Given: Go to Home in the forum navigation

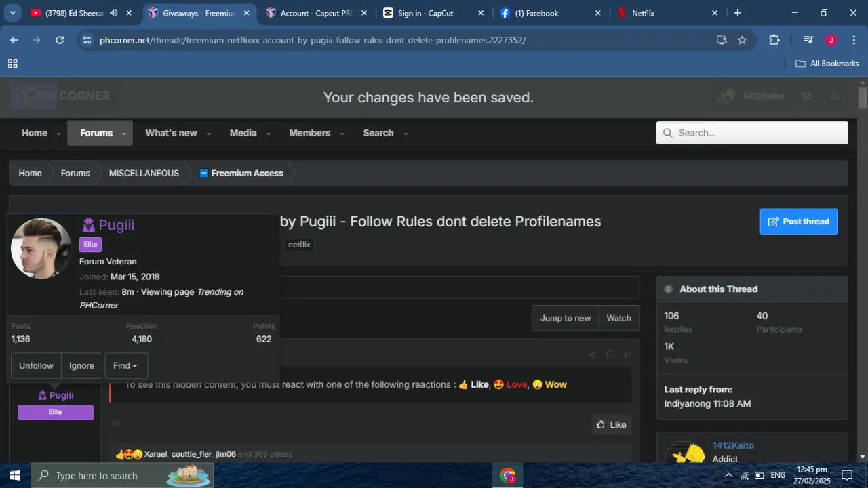Looking at the screenshot, I should point(35,133).
